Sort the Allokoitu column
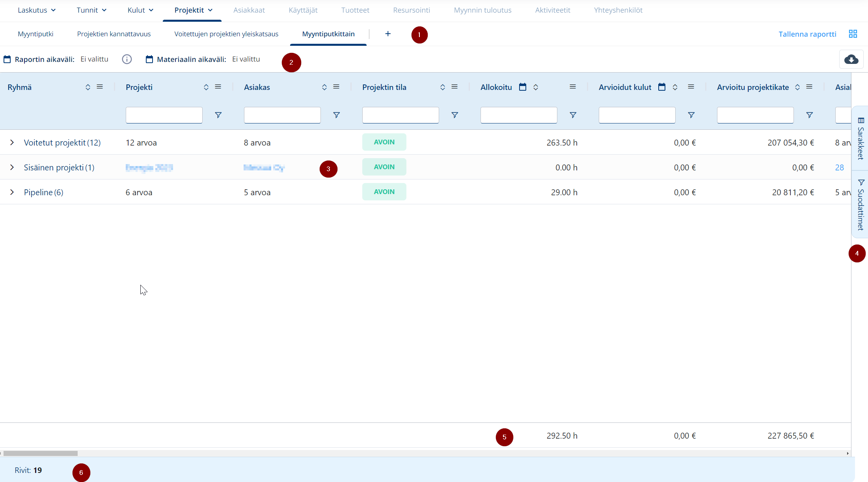 pyautogui.click(x=536, y=87)
